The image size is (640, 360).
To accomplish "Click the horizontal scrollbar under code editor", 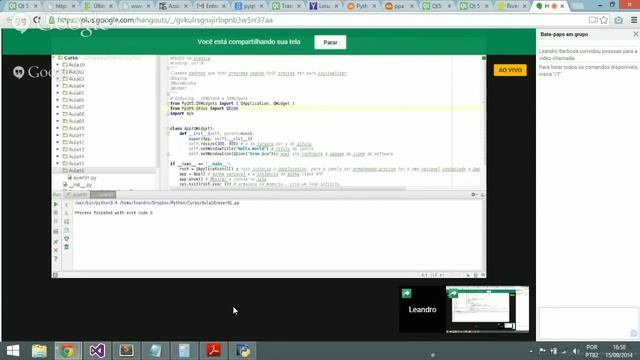I will [288, 189].
